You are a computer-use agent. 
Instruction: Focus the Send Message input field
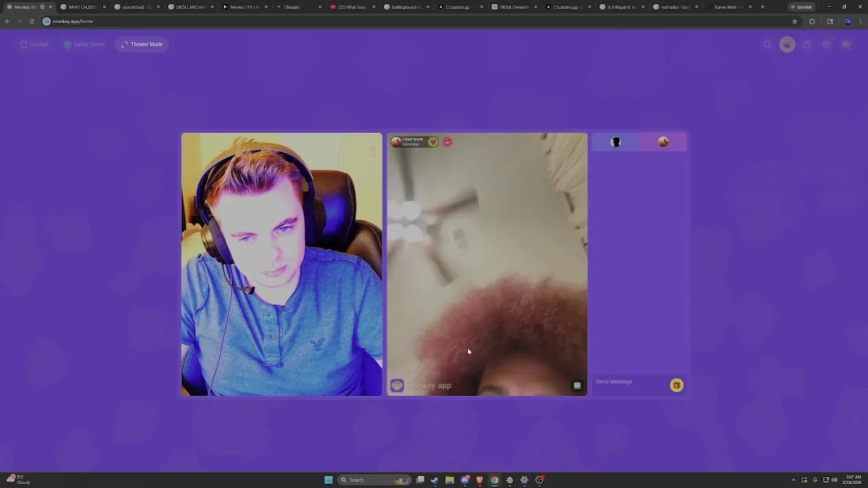coord(631,382)
